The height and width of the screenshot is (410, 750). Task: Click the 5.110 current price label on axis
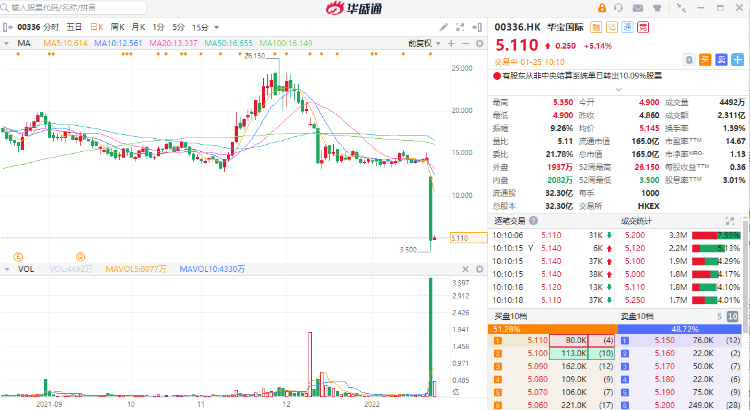pos(468,238)
